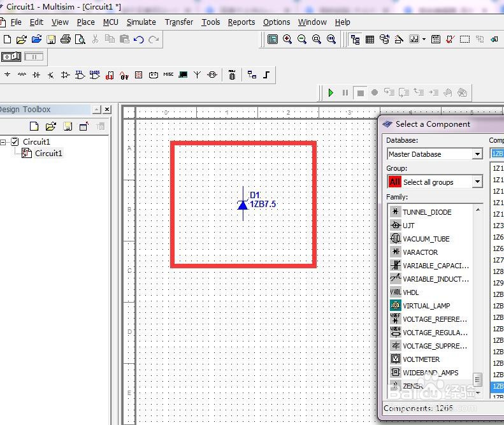Select the WIDEBAND_AMPS family

[x=431, y=373]
